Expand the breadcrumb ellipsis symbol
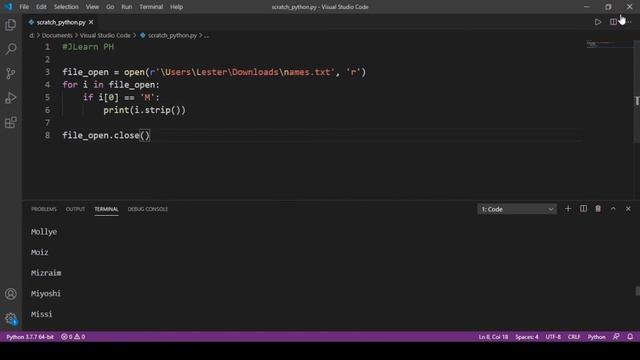Image resolution: width=640 pixels, height=360 pixels. [207, 36]
